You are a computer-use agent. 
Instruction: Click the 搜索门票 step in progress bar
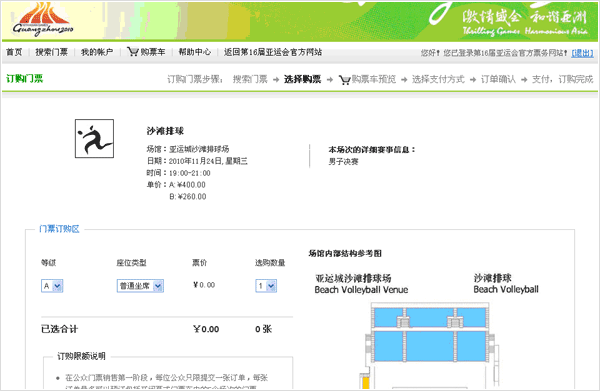pos(250,79)
